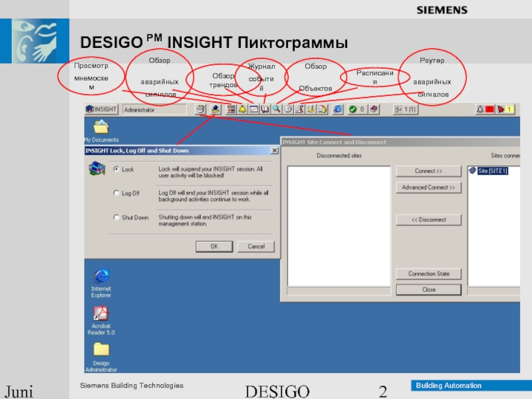
Task: Open the Time Scheduler clock icon
Action: pos(288,109)
